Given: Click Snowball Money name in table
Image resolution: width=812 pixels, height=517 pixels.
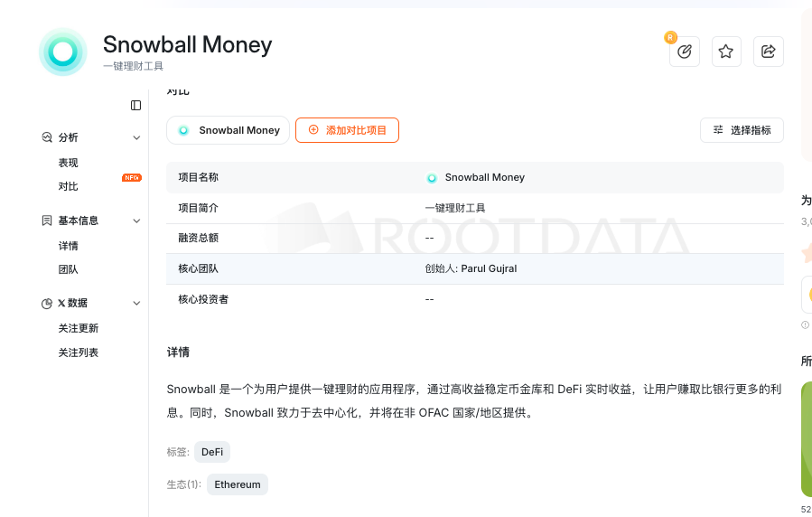Looking at the screenshot, I should pos(485,177).
